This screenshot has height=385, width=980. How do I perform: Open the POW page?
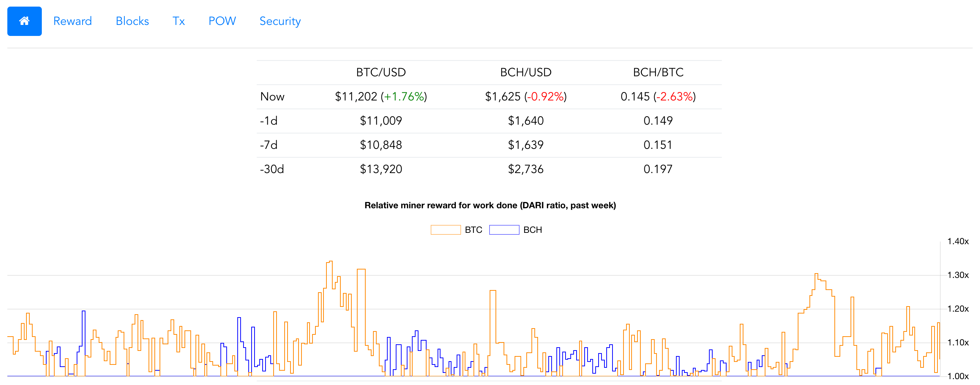point(222,21)
